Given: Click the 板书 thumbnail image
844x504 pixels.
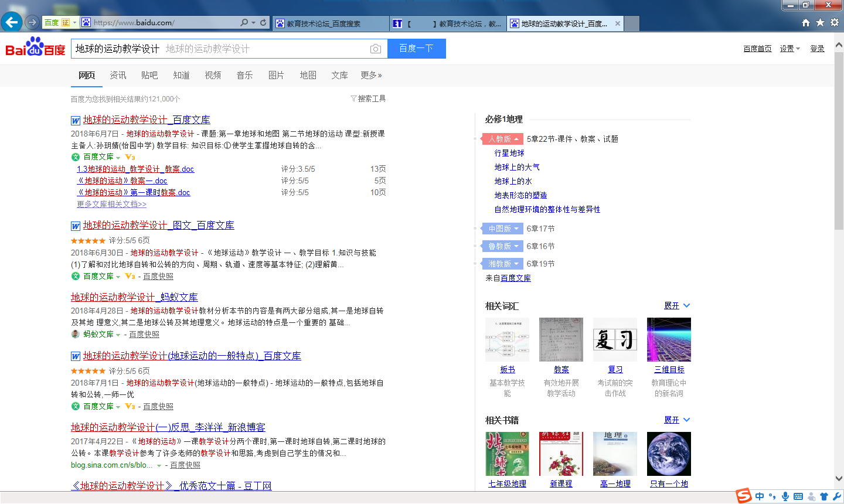Looking at the screenshot, I should click(x=507, y=339).
